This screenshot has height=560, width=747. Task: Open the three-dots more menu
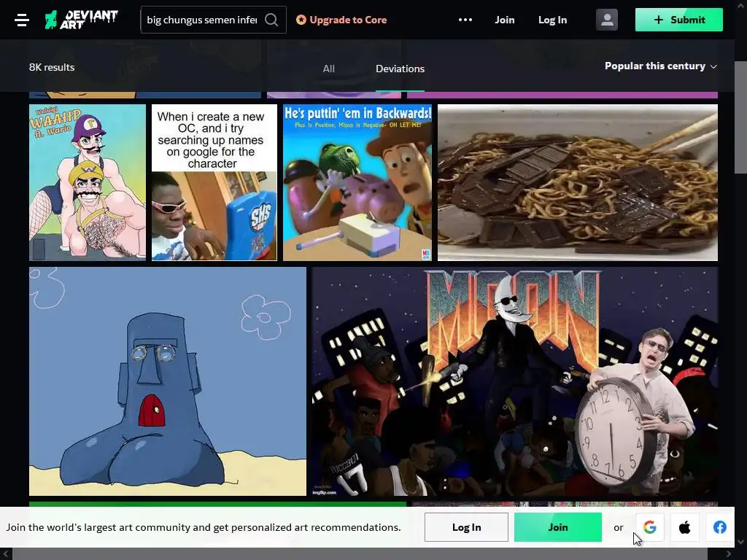click(x=465, y=20)
